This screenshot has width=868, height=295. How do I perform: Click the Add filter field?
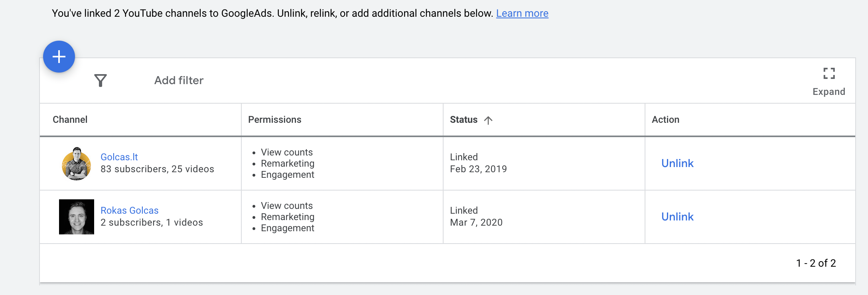(x=179, y=81)
